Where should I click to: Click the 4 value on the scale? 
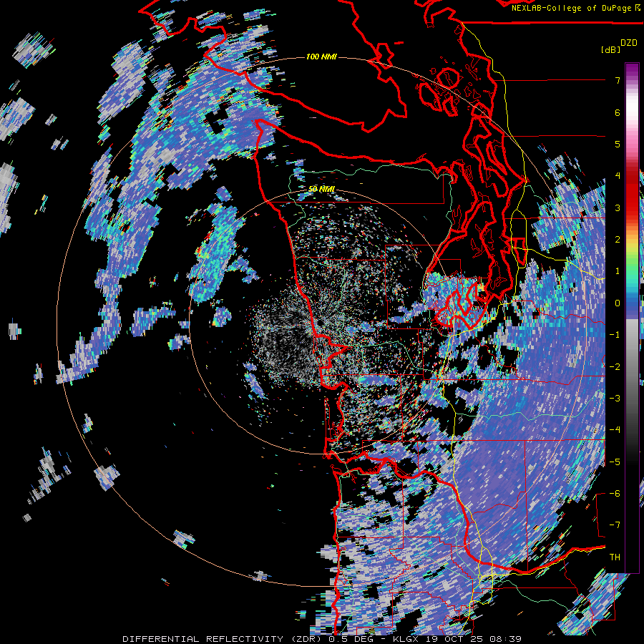click(x=618, y=176)
